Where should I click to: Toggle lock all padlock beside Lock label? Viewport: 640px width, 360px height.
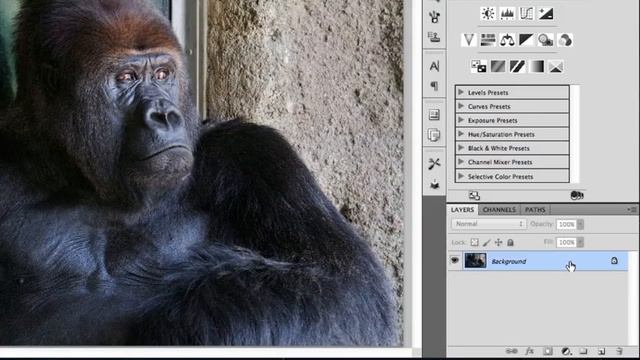[510, 242]
